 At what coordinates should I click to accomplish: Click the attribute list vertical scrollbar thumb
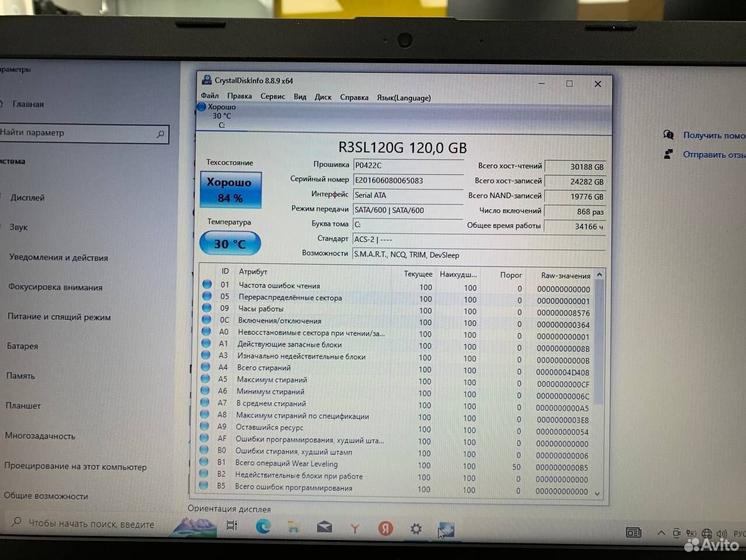pos(599,343)
